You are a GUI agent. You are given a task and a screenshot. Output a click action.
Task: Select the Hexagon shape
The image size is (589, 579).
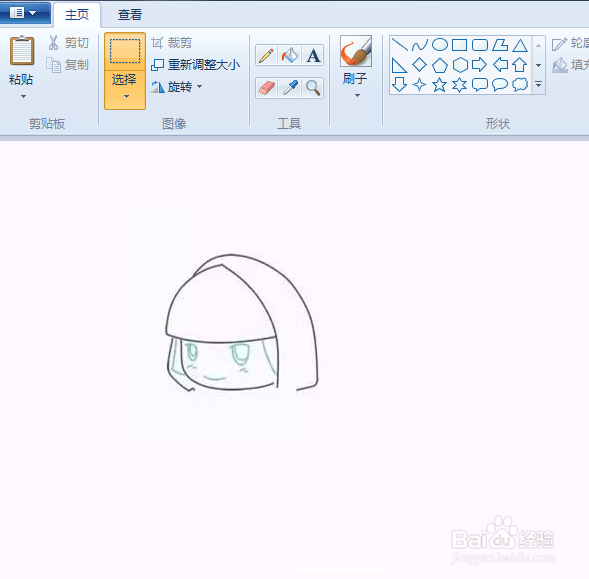click(460, 65)
